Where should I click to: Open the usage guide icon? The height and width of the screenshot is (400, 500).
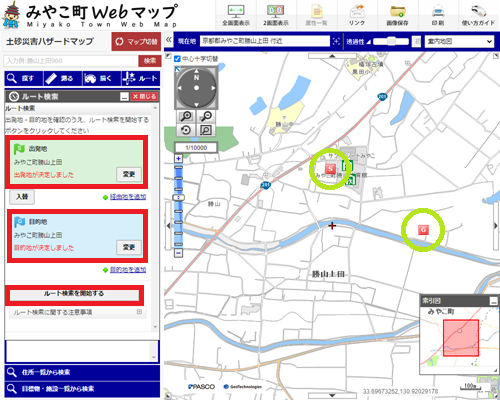click(x=478, y=11)
